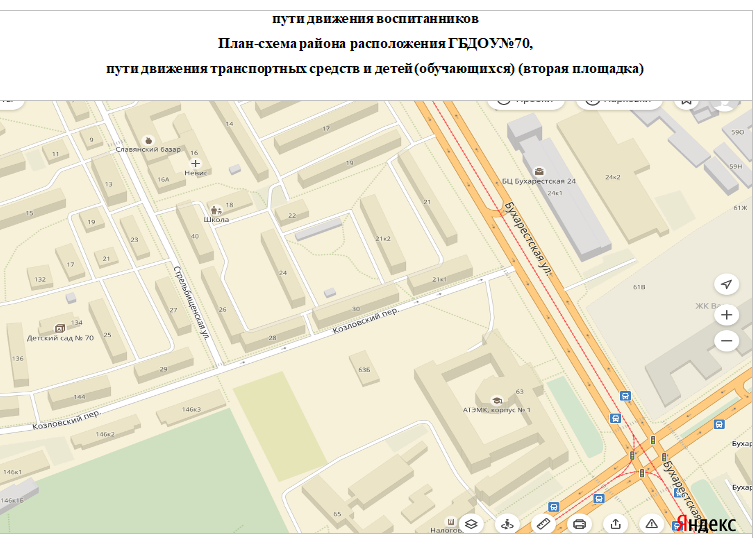Select building number 23
The height and width of the screenshot is (538, 753).
click(134, 239)
